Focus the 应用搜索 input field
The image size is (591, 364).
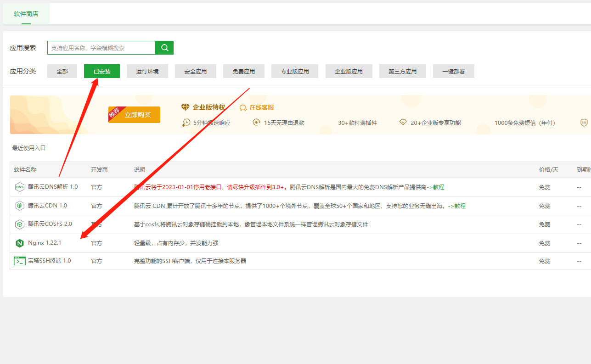(x=101, y=48)
